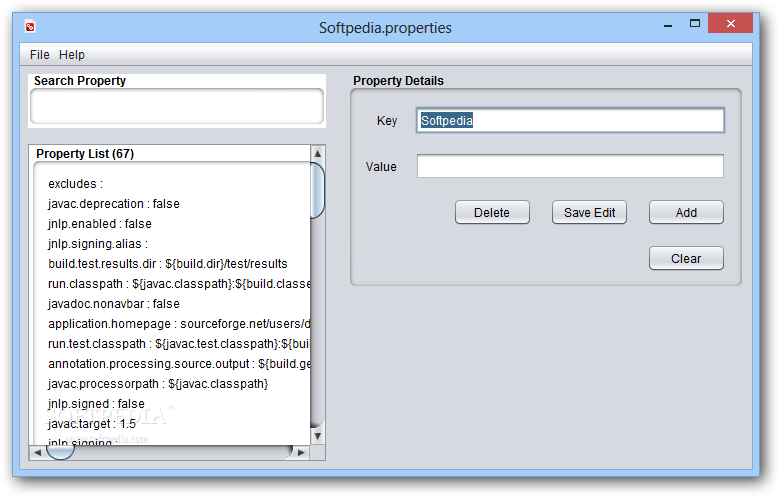Image resolution: width=780 pixels, height=497 pixels.
Task: Click the Value text field
Action: click(x=570, y=166)
